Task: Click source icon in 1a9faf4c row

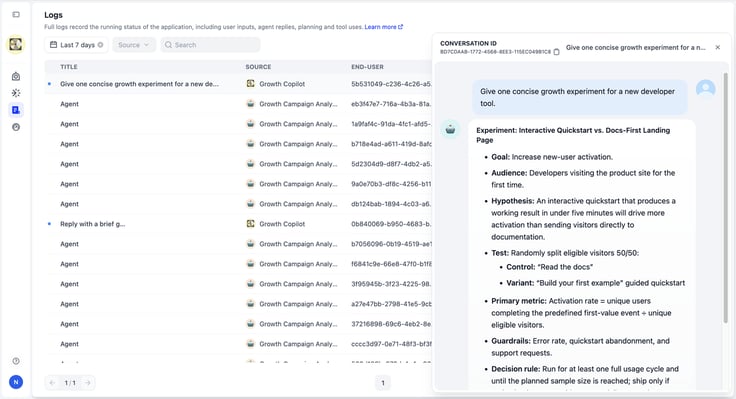Action: pyautogui.click(x=251, y=124)
